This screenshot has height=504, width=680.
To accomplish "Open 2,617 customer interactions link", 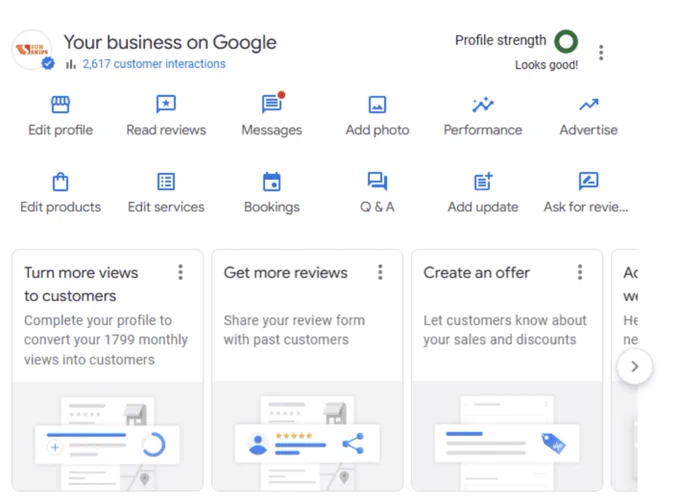I will tap(154, 64).
